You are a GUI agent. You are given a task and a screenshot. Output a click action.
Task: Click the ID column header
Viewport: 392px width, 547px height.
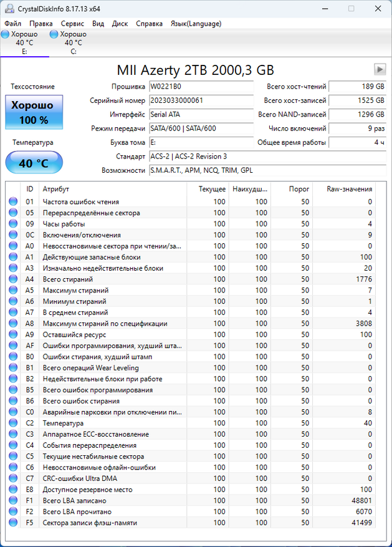point(30,189)
